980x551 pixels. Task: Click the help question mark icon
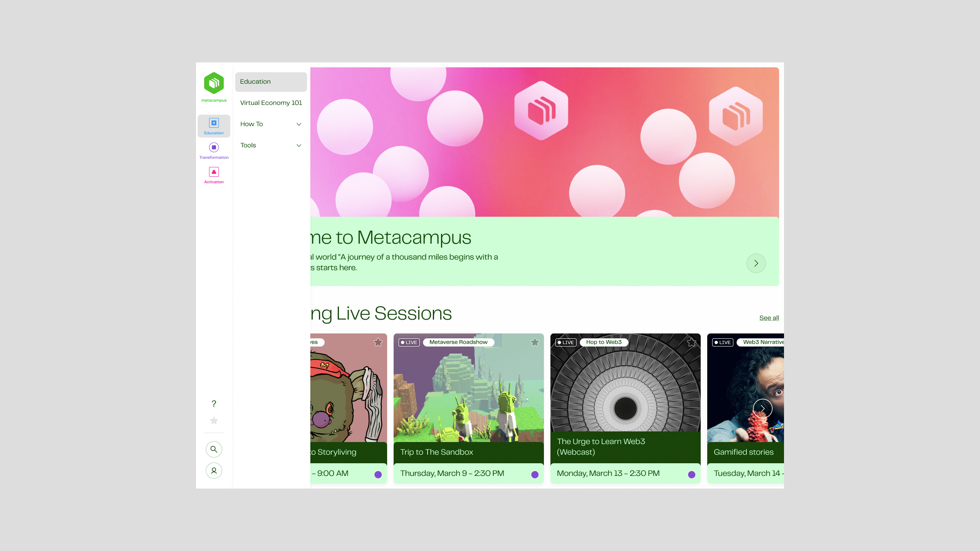click(214, 404)
